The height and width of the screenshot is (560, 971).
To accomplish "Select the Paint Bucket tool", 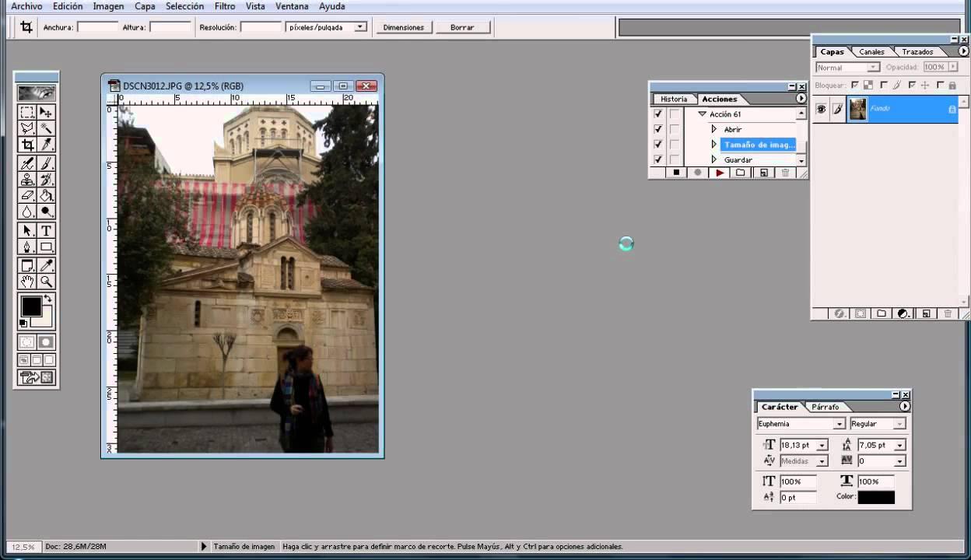I will [46, 196].
